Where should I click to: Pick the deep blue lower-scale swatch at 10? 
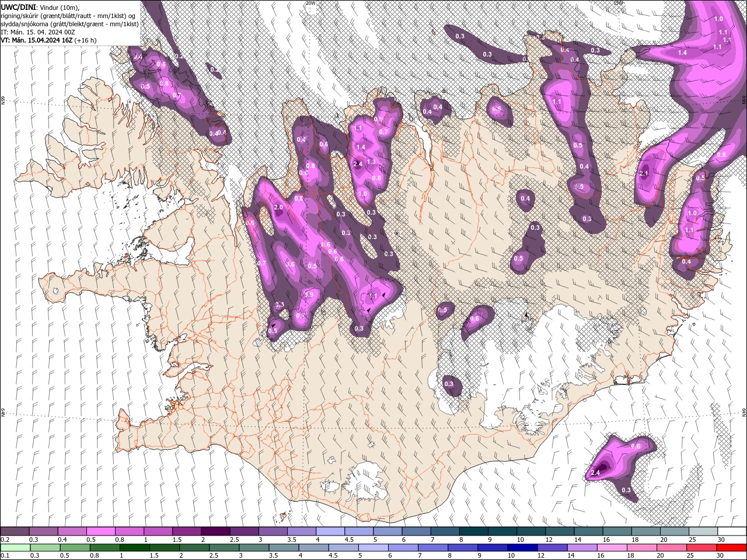coord(523,547)
